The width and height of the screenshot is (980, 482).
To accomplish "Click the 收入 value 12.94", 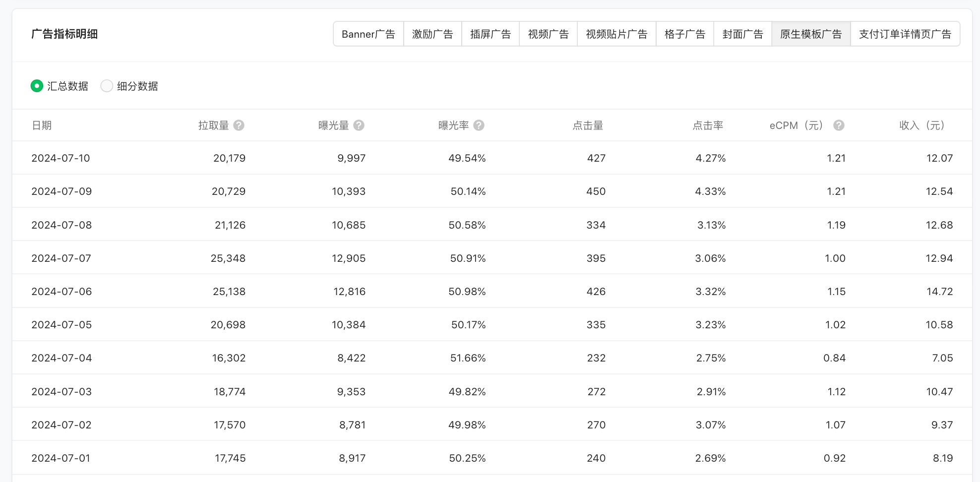I will click(x=939, y=258).
